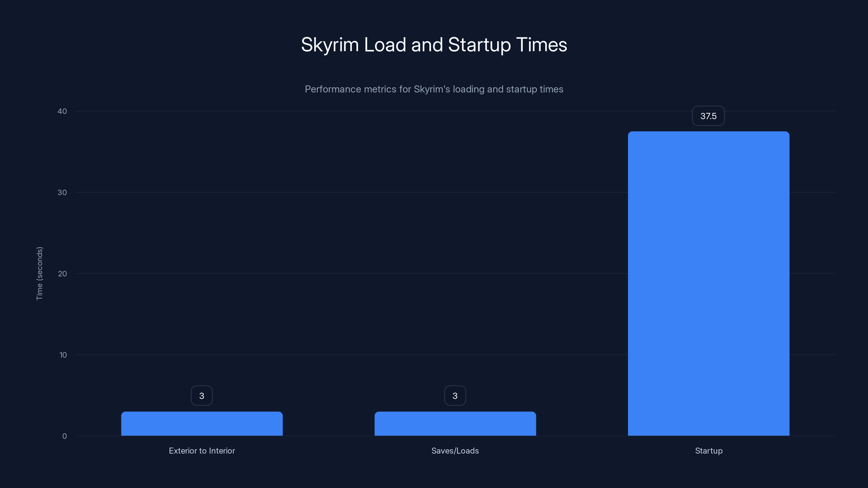This screenshot has height=488, width=868.
Task: Select the subtitle text about performance metrics
Action: 434,89
